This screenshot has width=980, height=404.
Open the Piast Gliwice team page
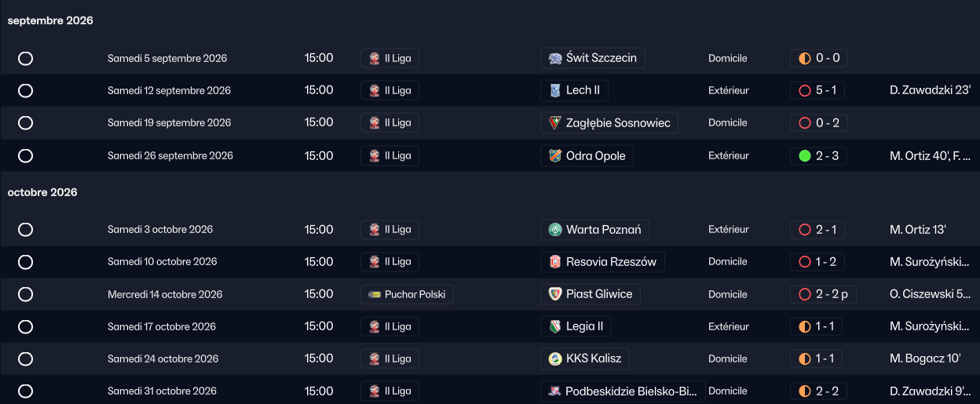click(599, 294)
